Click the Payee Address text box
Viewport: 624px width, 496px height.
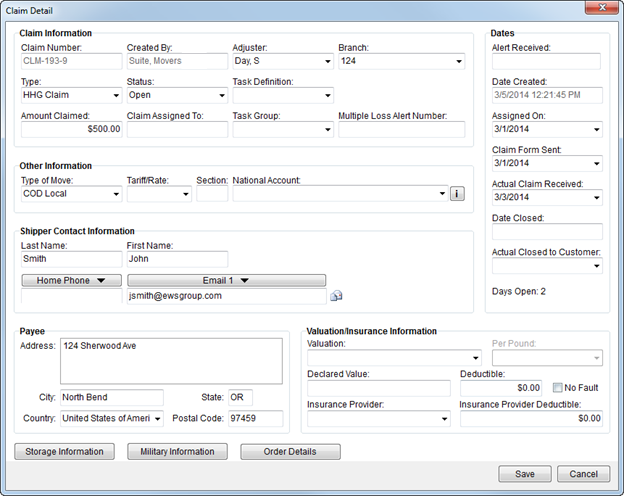pyautogui.click(x=170, y=361)
